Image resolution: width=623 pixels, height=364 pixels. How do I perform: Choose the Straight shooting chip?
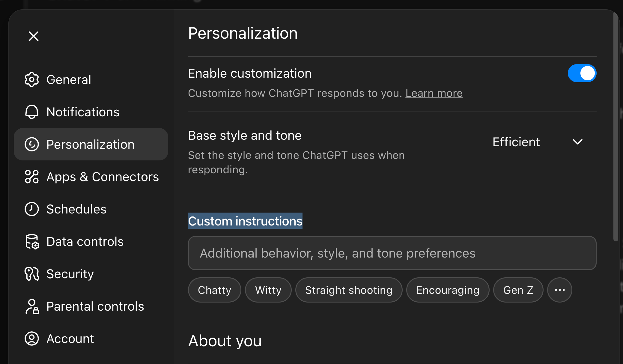tap(349, 290)
